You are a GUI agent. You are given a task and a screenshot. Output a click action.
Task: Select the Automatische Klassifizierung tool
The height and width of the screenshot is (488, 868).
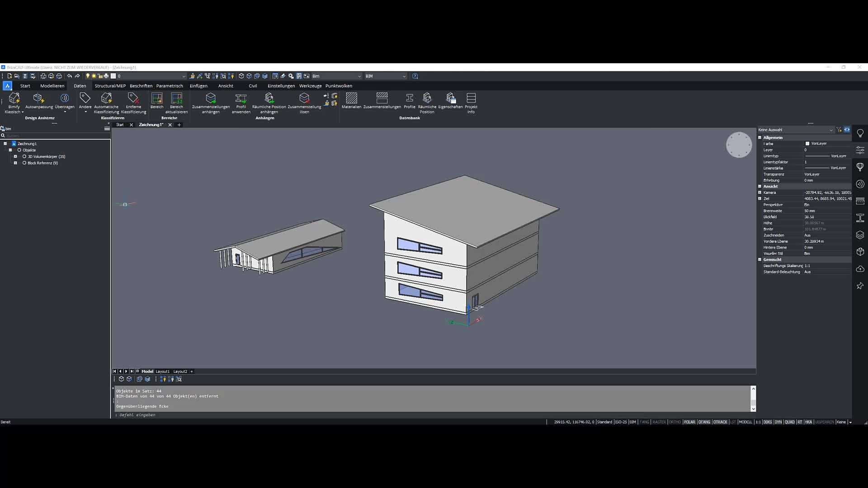coord(106,103)
